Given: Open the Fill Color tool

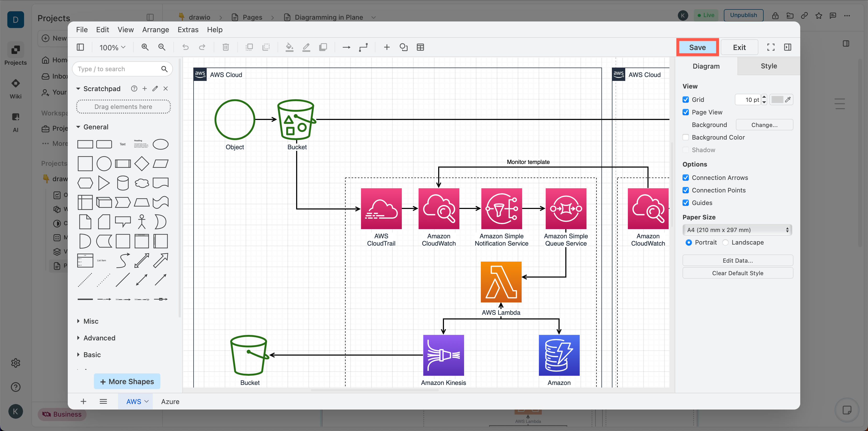Looking at the screenshot, I should point(289,47).
